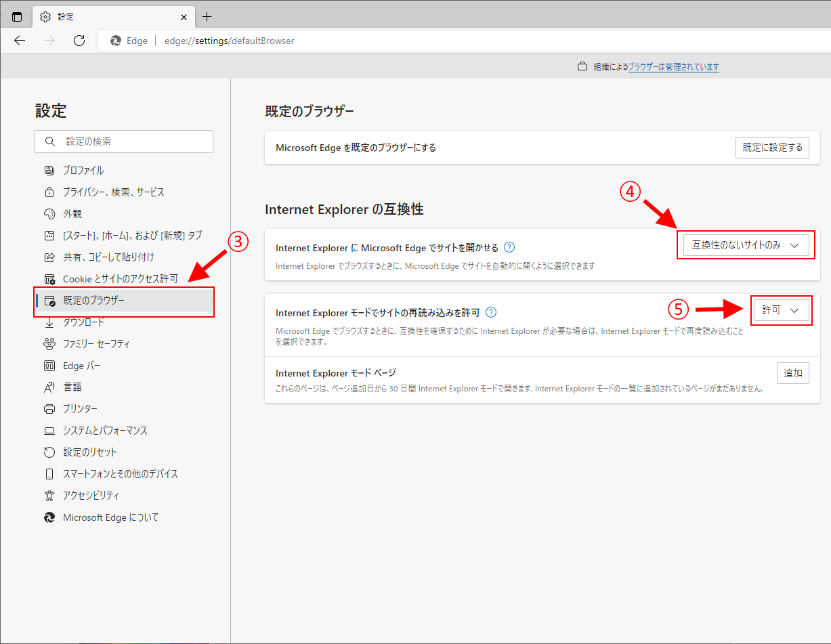
Task: Open the 許可 dropdown
Action: (782, 309)
